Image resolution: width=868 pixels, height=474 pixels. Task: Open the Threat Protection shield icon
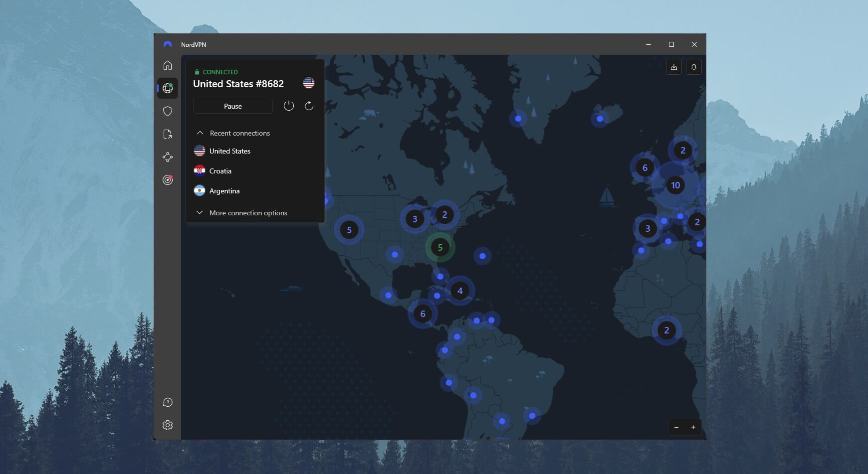click(168, 111)
